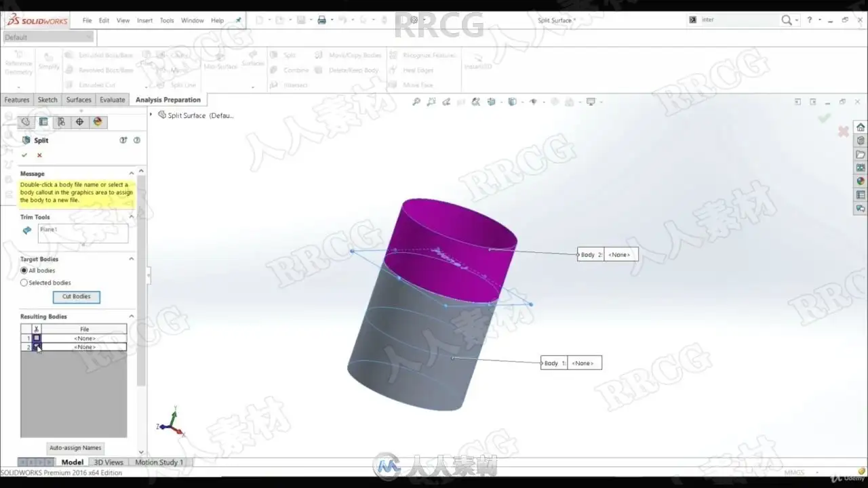Viewport: 868px width, 488px height.
Task: Open the Help menu
Action: pos(217,20)
